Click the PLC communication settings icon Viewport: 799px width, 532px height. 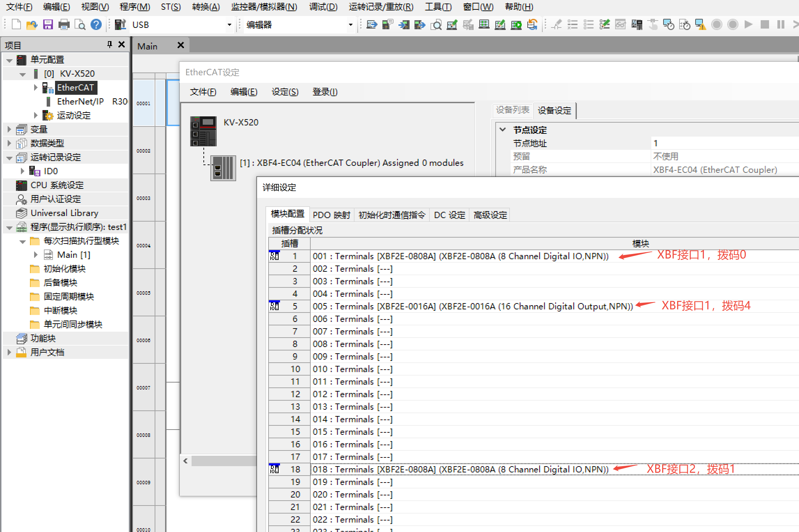point(120,25)
